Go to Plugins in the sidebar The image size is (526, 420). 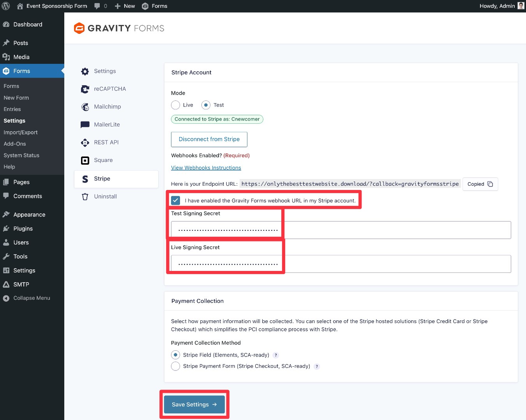23,228
